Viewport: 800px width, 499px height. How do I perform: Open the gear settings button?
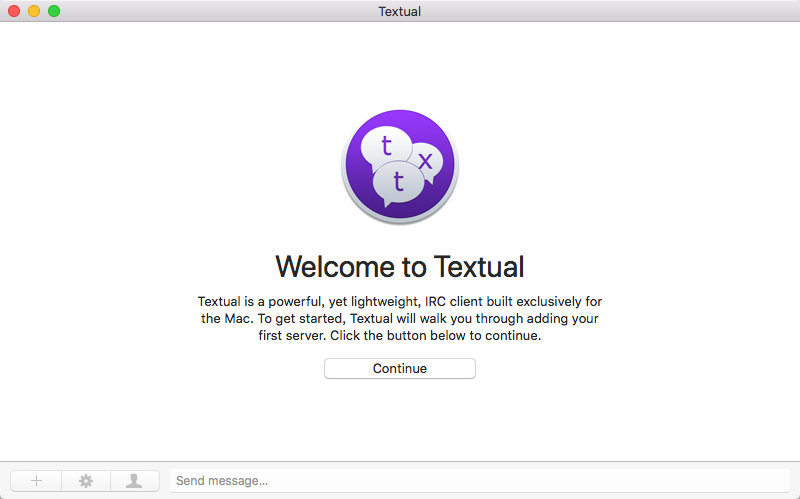pos(86,481)
